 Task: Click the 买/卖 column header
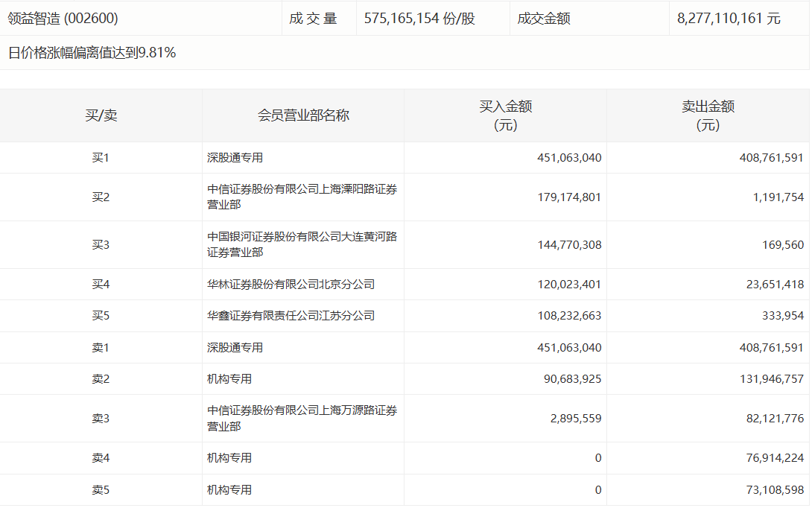pyautogui.click(x=101, y=115)
